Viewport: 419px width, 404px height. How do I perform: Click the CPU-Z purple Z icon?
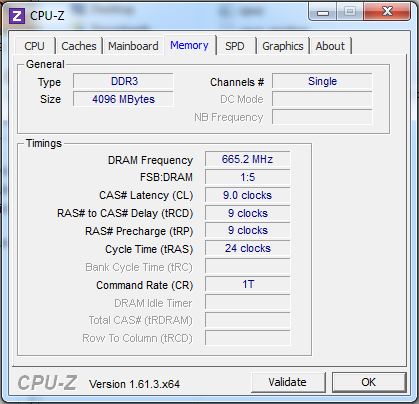coord(17,16)
